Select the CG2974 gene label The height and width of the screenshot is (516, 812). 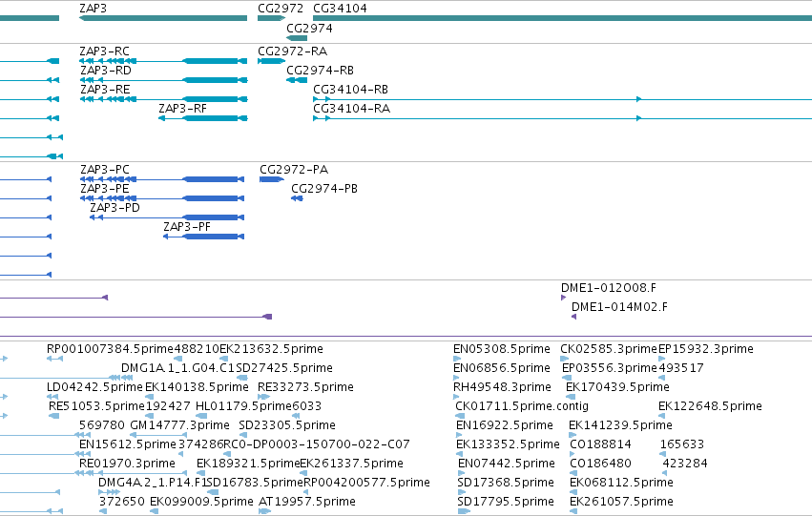click(310, 29)
